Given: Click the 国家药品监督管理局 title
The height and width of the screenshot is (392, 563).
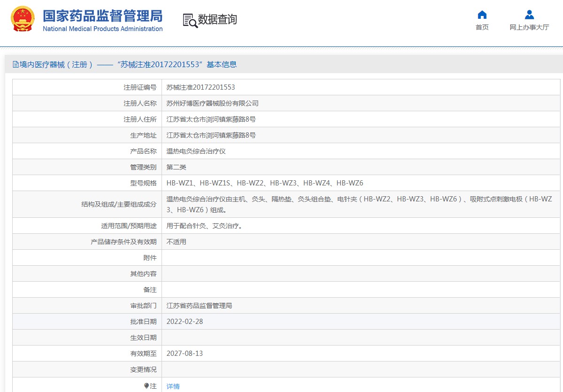Looking at the screenshot, I should (103, 16).
